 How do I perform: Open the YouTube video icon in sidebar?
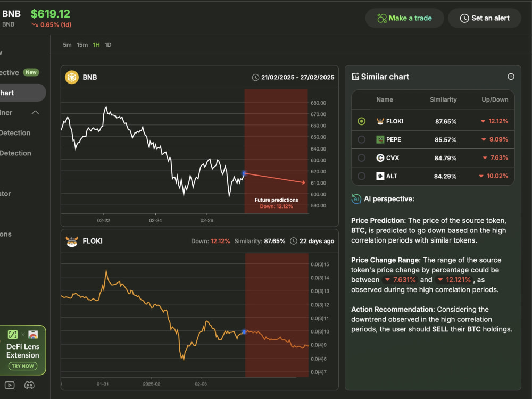tap(10, 385)
